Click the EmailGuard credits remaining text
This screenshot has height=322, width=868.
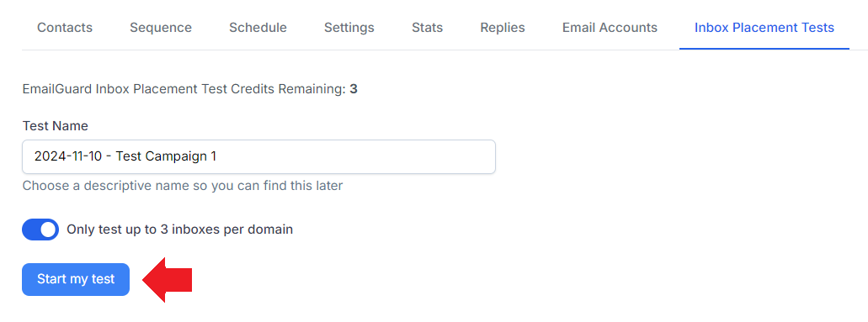click(x=190, y=89)
